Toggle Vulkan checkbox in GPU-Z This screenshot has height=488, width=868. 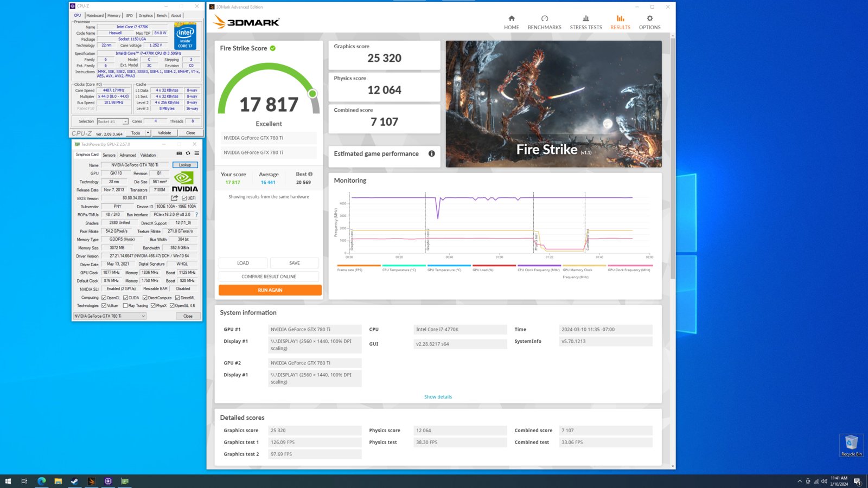(104, 305)
